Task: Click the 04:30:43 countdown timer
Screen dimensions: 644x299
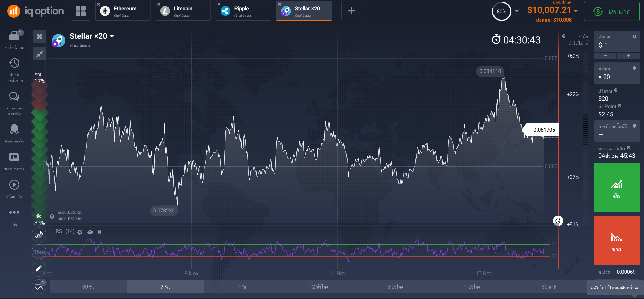Action: click(x=516, y=40)
